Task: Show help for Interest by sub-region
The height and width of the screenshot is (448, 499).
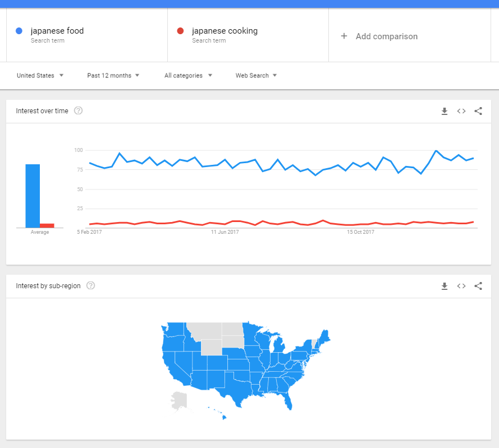Action: coord(90,286)
